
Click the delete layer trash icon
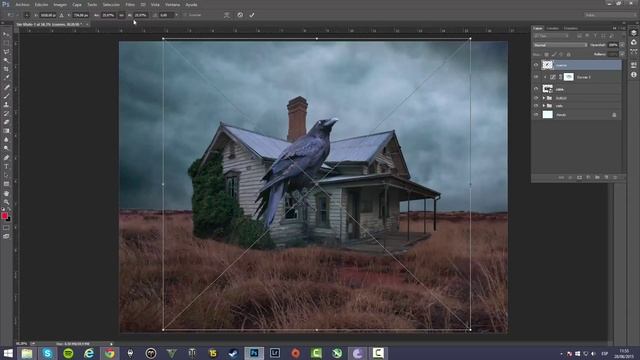click(615, 178)
